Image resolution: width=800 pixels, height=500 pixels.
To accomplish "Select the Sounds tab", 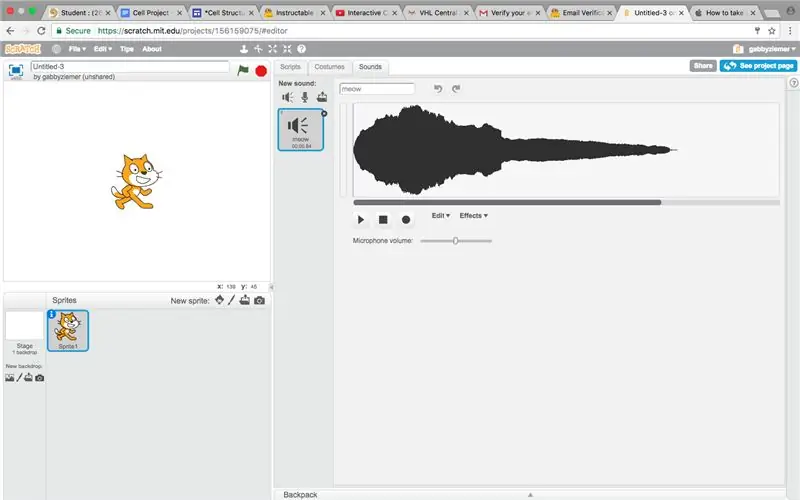I will pos(370,67).
